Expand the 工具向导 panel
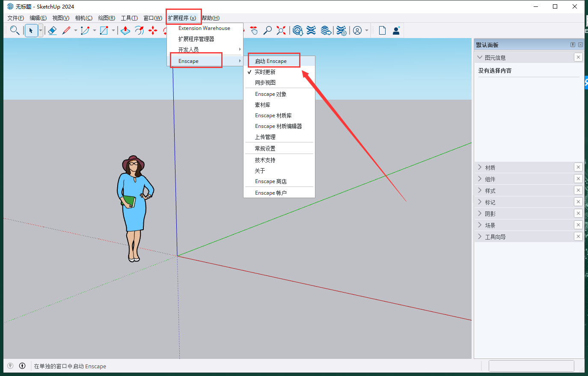This screenshot has height=376, width=588. pos(480,237)
